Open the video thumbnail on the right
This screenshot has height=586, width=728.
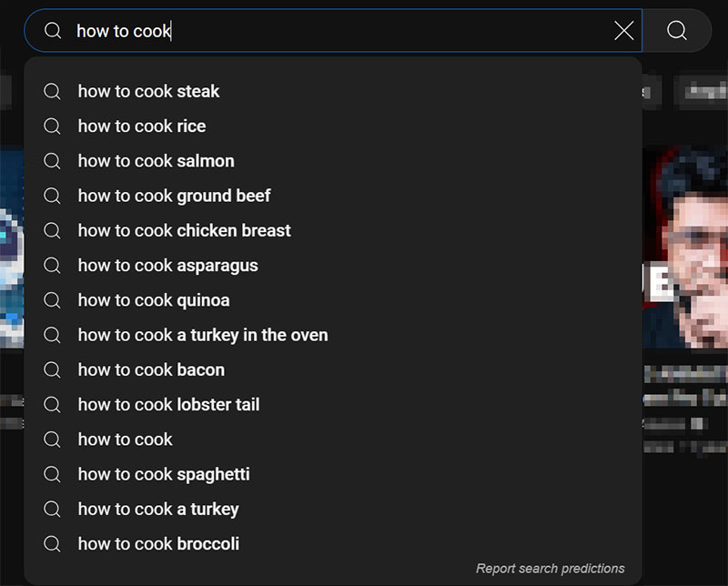pyautogui.click(x=685, y=246)
